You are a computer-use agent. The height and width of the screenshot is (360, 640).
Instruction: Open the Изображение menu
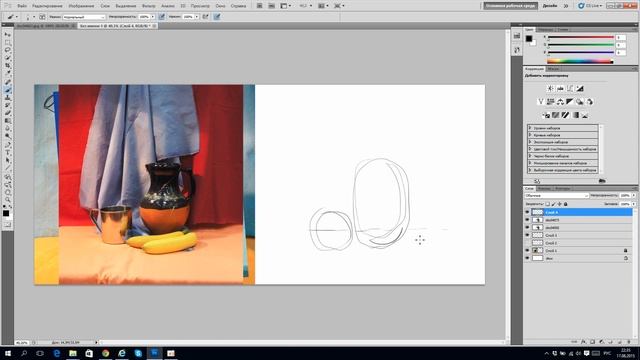point(81,6)
